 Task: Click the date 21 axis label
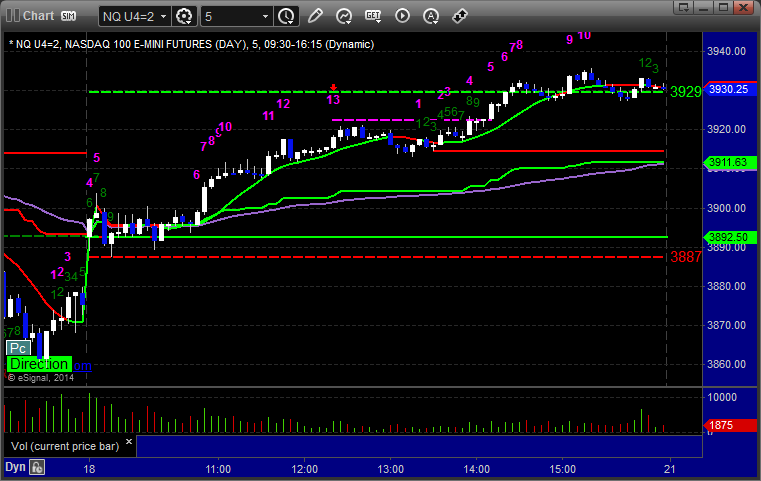tap(670, 469)
